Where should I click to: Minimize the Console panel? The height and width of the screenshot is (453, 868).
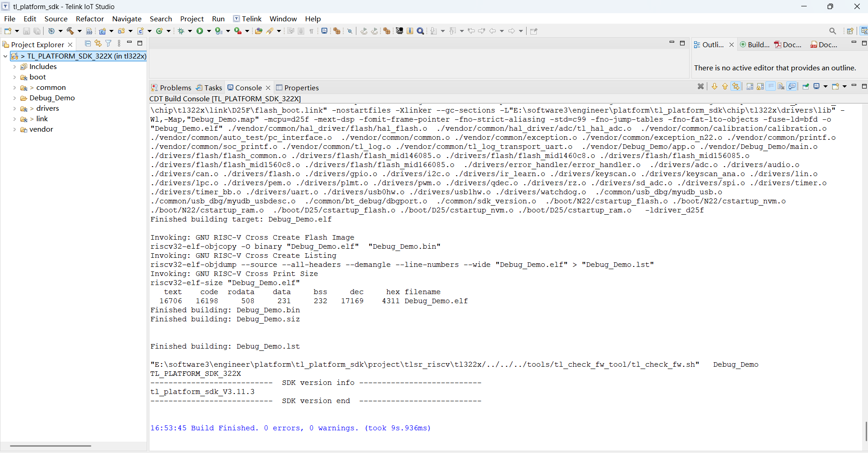pos(854,86)
